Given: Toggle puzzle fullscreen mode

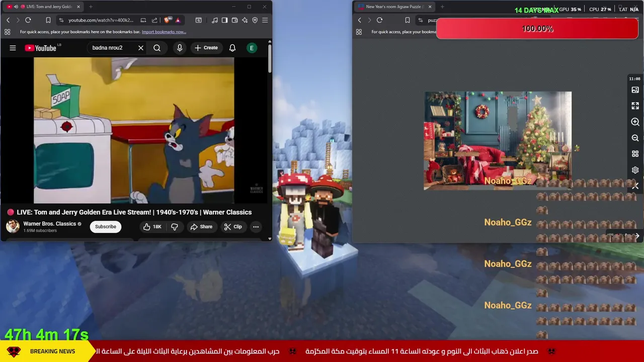Looking at the screenshot, I should pyautogui.click(x=635, y=106).
